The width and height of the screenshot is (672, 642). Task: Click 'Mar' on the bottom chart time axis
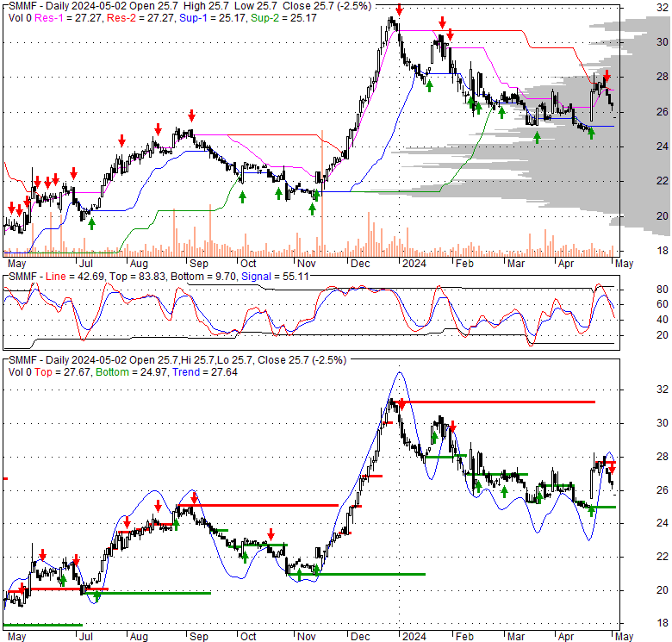[x=516, y=637]
